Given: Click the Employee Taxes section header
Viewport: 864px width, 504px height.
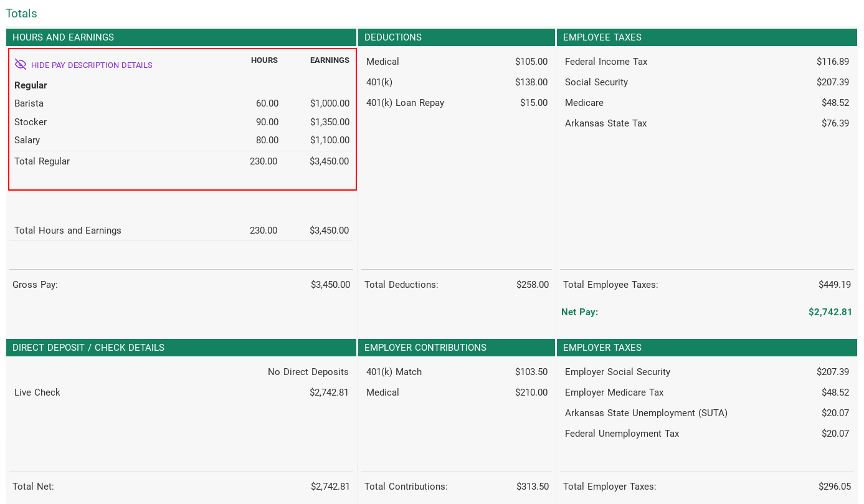Looking at the screenshot, I should (707, 37).
